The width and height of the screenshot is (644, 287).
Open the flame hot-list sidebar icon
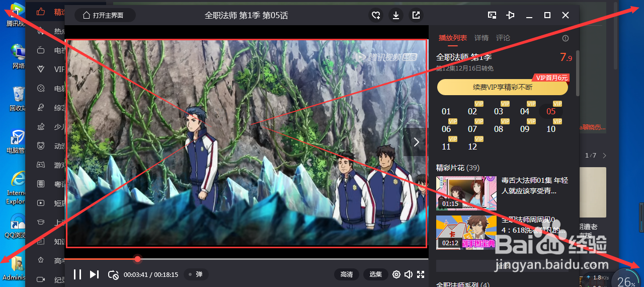point(41,31)
